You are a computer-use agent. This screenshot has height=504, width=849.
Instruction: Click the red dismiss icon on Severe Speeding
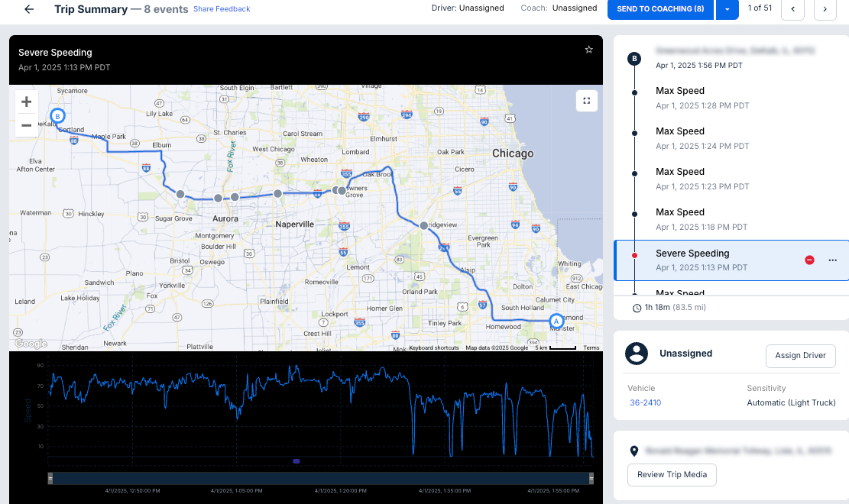[x=809, y=260]
